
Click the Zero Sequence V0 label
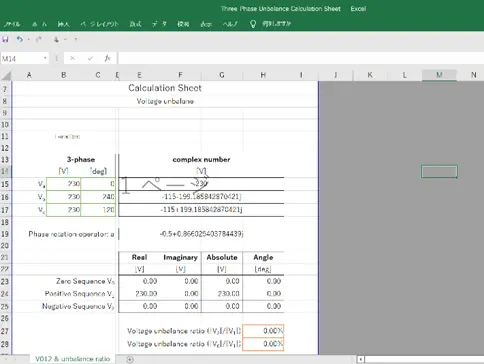(85, 281)
